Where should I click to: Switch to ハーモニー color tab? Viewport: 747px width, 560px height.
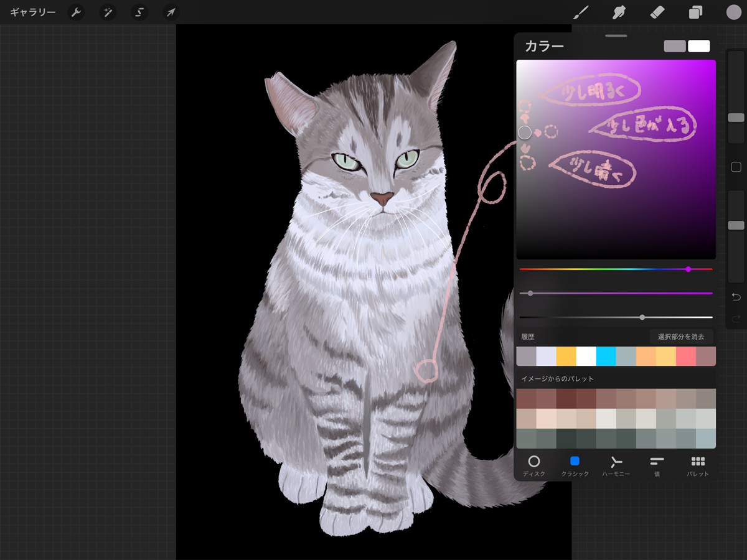tap(616, 465)
